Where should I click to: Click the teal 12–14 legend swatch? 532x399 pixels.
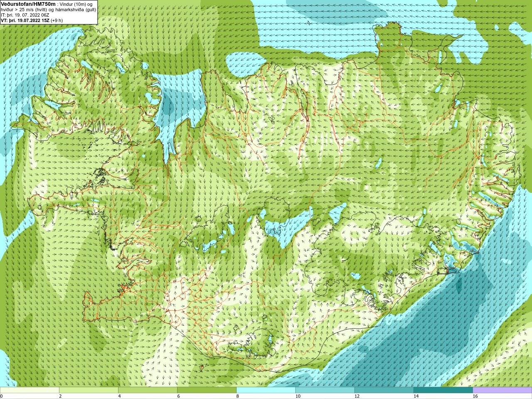[384, 390]
